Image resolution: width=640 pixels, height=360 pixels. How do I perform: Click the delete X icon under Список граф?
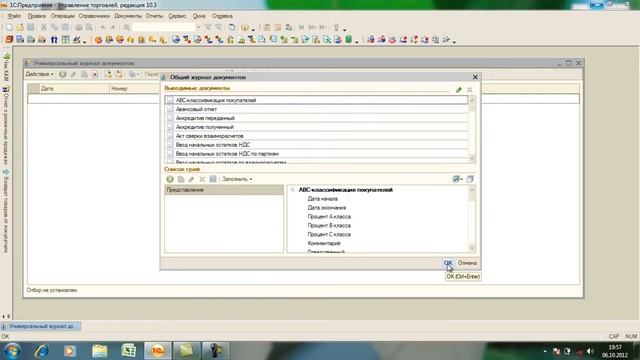click(202, 179)
